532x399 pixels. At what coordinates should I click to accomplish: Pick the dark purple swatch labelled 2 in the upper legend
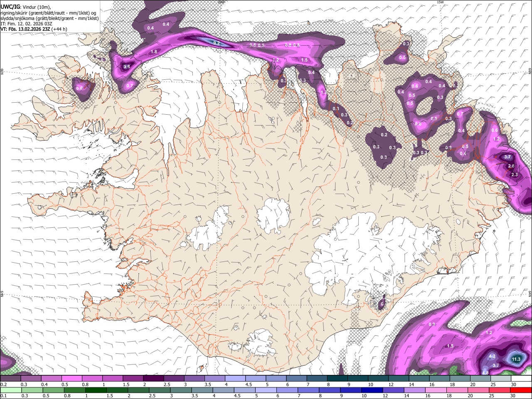coord(153,379)
